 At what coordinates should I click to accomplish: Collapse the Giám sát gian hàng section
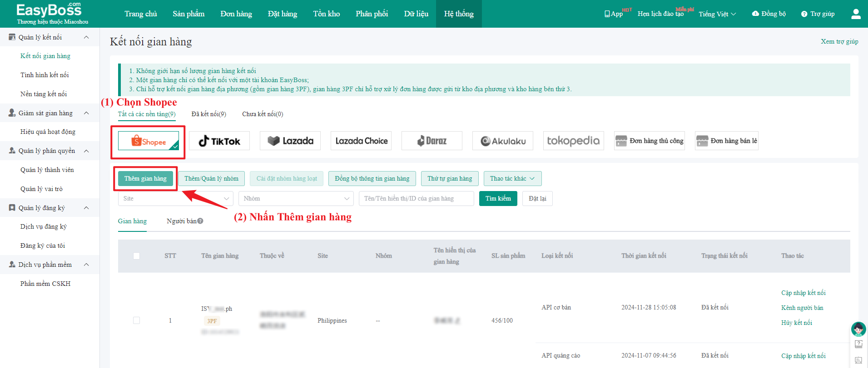(x=86, y=113)
